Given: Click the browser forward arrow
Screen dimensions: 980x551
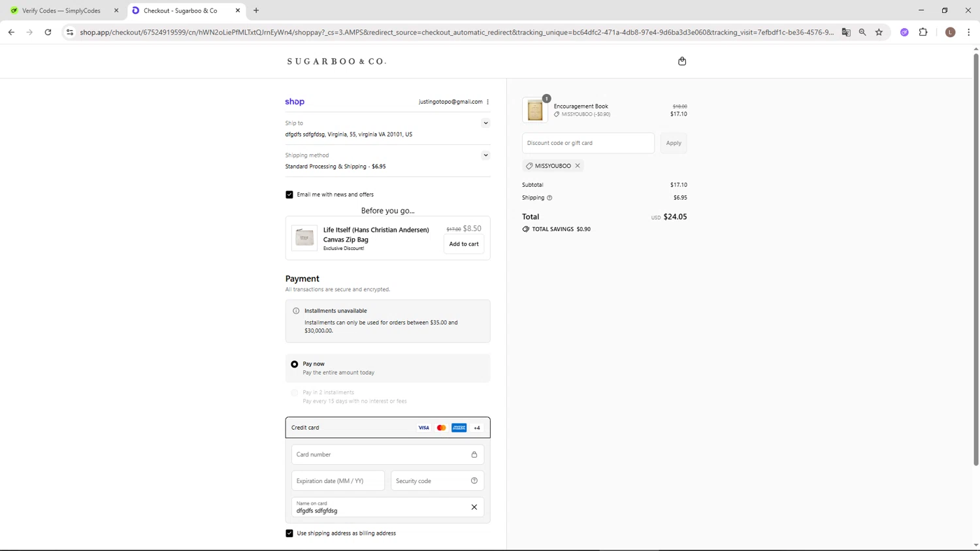Looking at the screenshot, I should coord(29,32).
